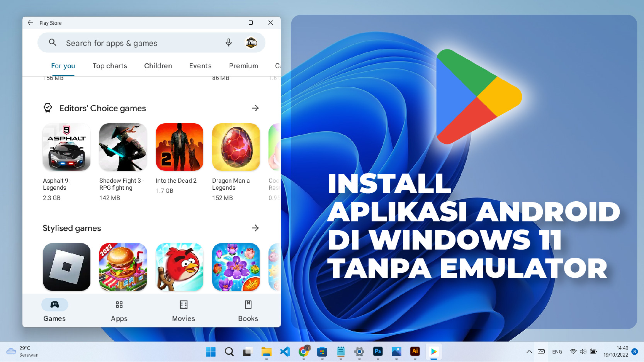Click the voice search microphone icon
Image resolution: width=644 pixels, height=362 pixels.
click(x=229, y=42)
